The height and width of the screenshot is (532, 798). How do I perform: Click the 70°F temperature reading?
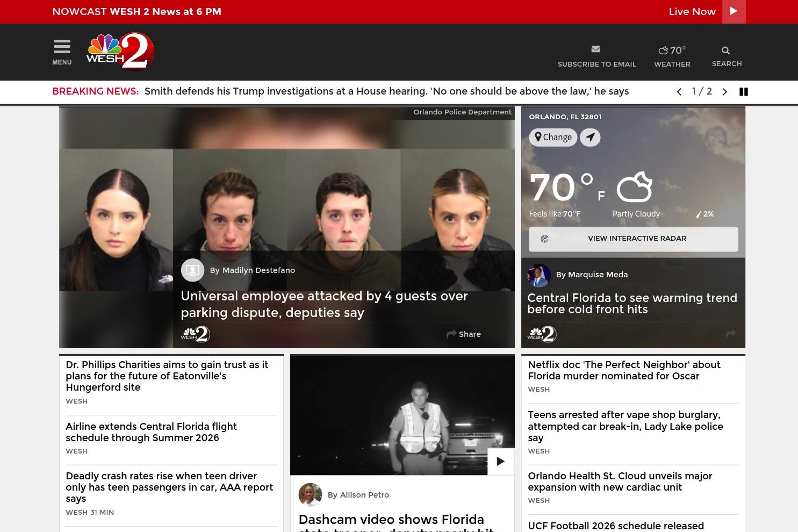(567, 188)
